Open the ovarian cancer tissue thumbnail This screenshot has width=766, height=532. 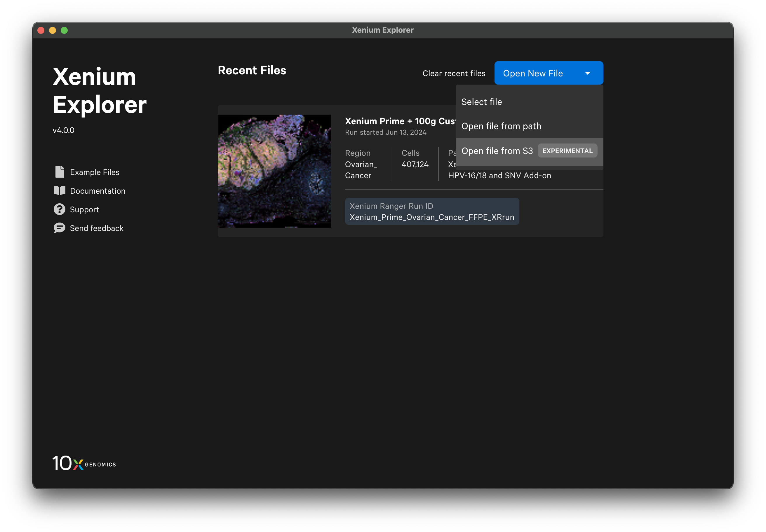[274, 171]
